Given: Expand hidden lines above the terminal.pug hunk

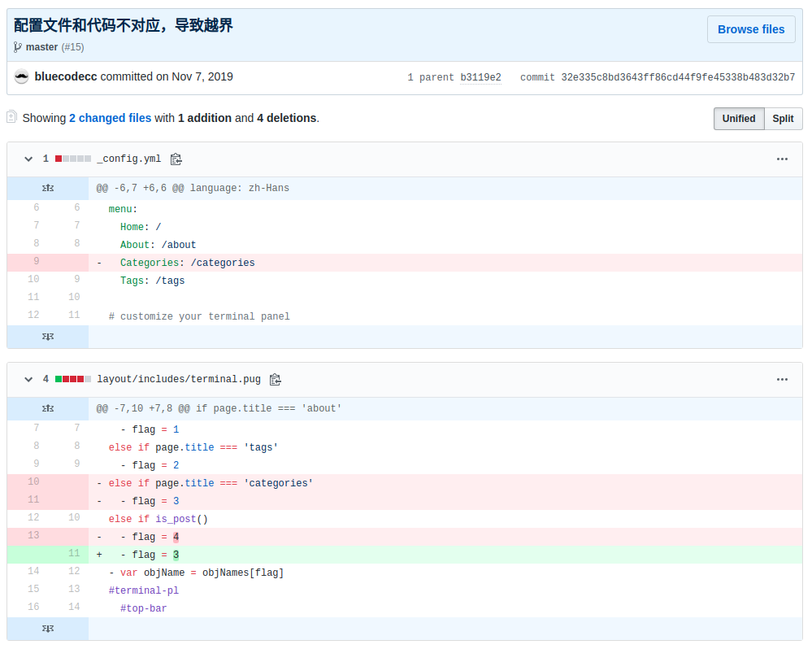Looking at the screenshot, I should pyautogui.click(x=47, y=408).
